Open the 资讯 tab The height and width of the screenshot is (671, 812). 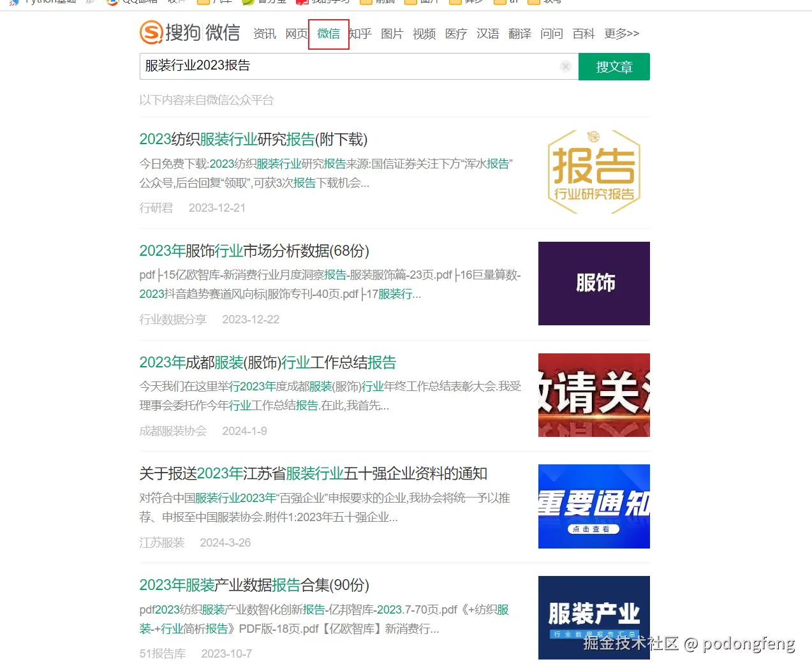(265, 34)
